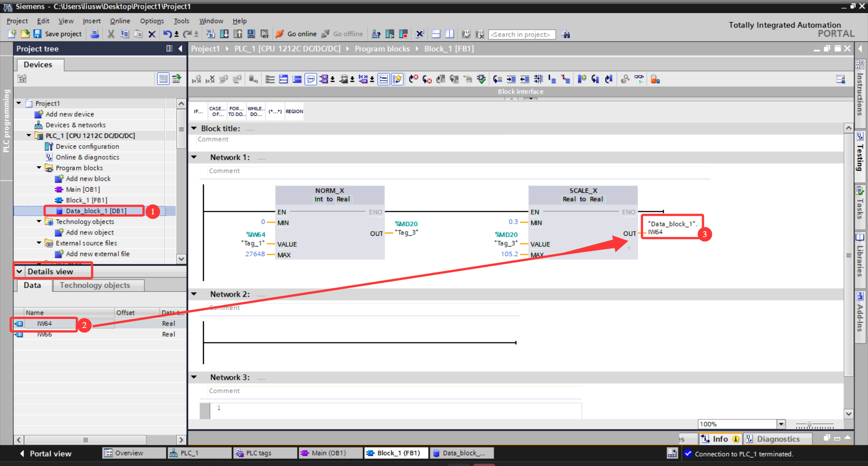868x466 pixels.
Task: Insert REGION template
Action: coord(294,111)
